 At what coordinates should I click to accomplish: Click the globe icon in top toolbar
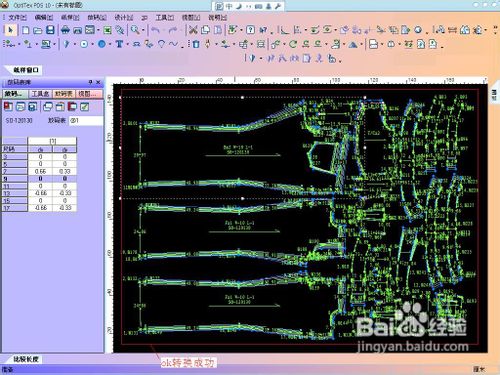click(x=418, y=30)
